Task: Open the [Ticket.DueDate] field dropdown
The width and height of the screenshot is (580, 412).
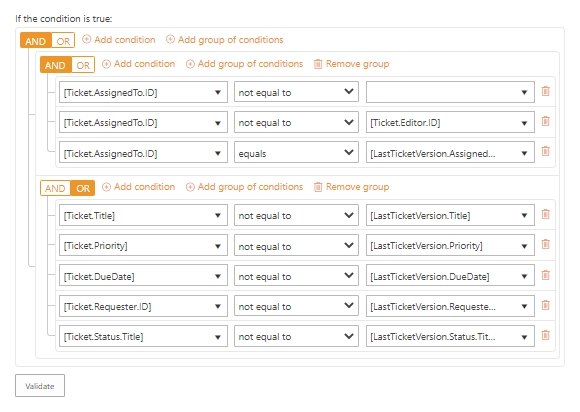Action: point(143,276)
